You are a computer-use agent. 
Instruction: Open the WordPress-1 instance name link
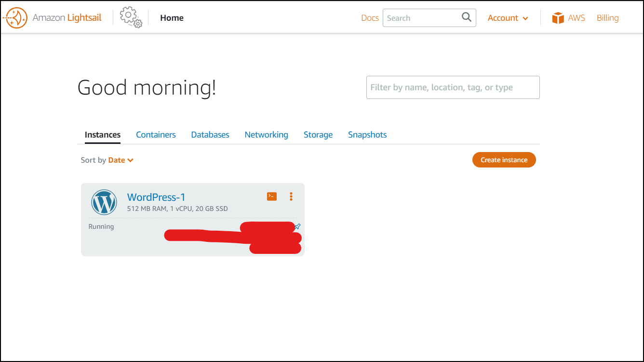pyautogui.click(x=156, y=197)
